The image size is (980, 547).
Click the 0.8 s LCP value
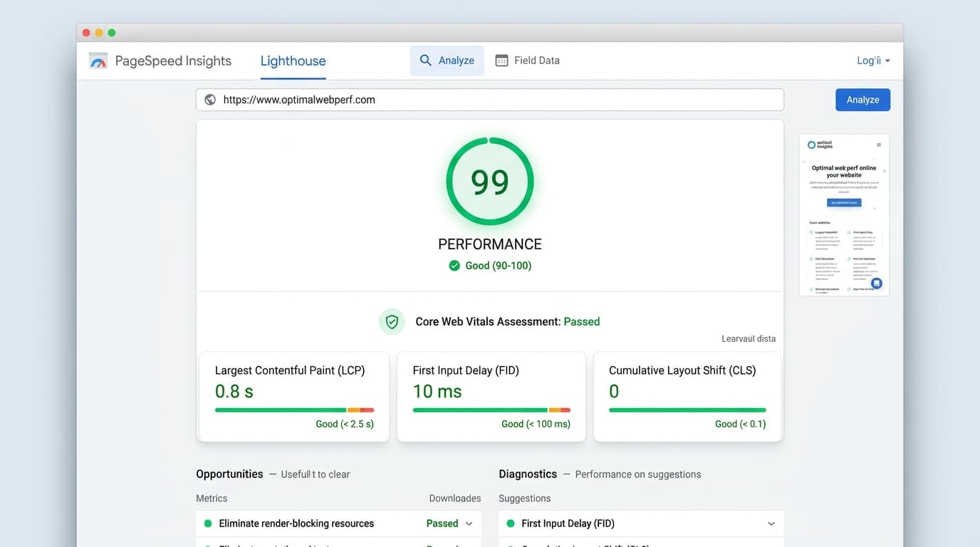pyautogui.click(x=234, y=391)
